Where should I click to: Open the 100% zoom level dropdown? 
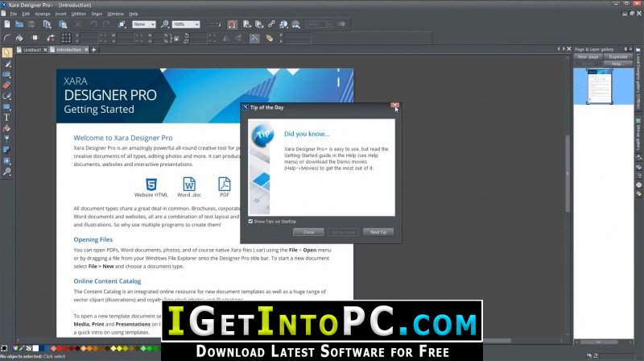coord(186,24)
